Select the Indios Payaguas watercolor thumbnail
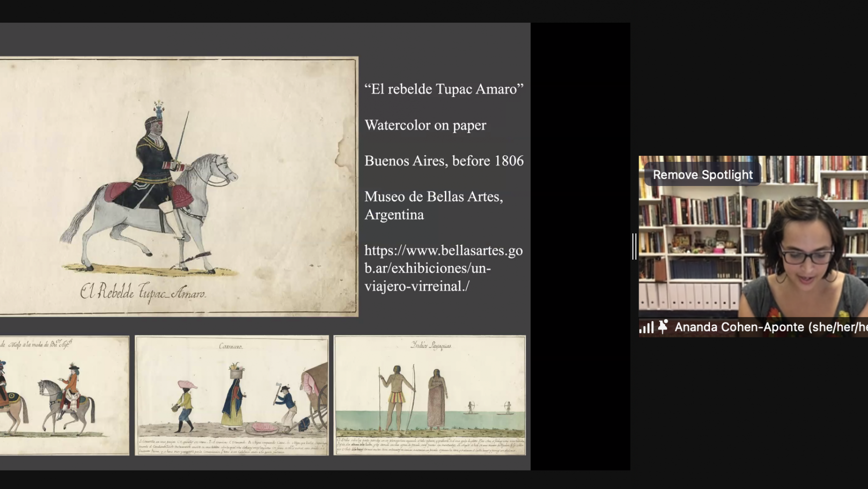The image size is (868, 489). [430, 396]
